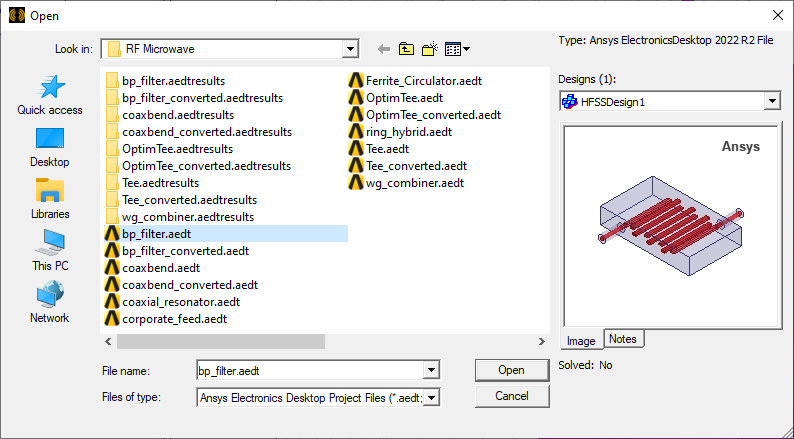This screenshot has width=794, height=439.
Task: Create a new folder
Action: click(429, 49)
